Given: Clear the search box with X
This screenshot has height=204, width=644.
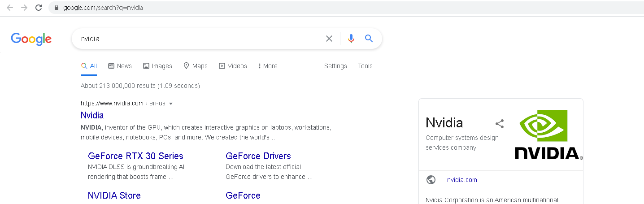Looking at the screenshot, I should (x=329, y=39).
